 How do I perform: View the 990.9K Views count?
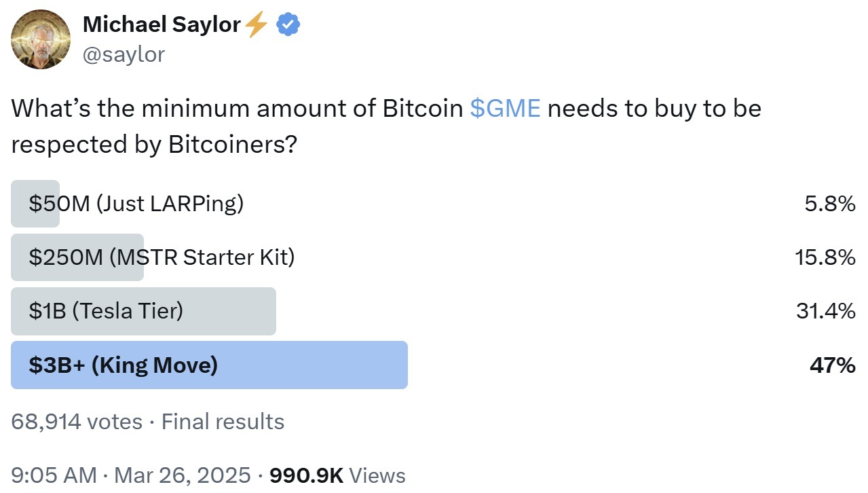point(337,475)
